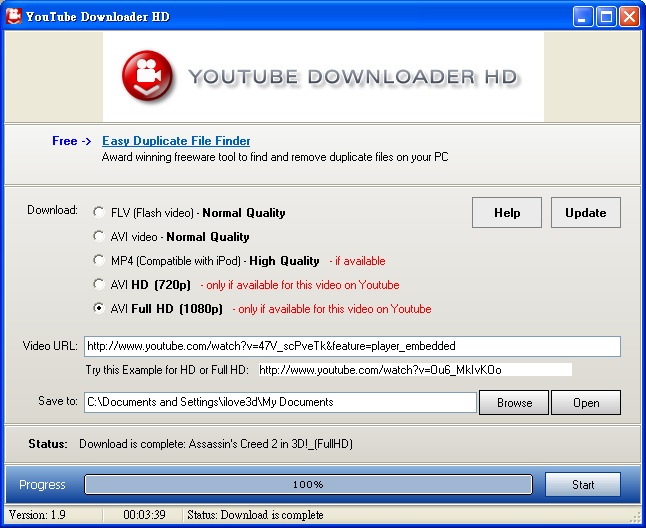The width and height of the screenshot is (646, 528).
Task: Select MP4 High Quality radio button
Action: tap(98, 260)
